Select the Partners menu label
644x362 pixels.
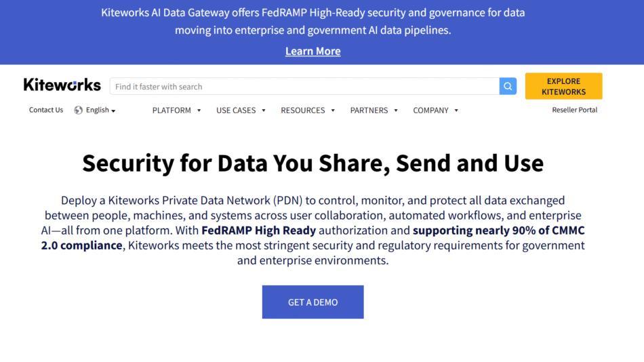(x=369, y=110)
